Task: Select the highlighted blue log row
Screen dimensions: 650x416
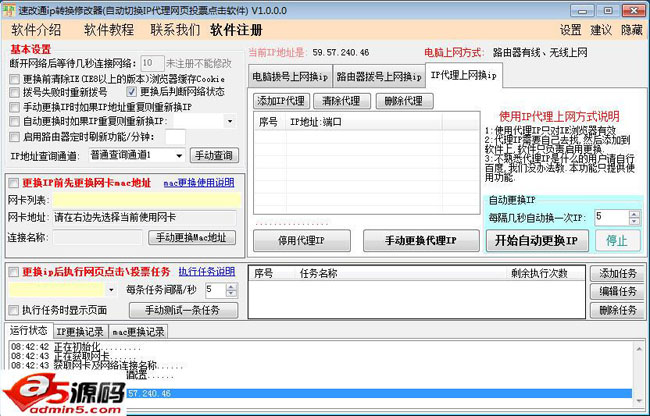Action: coord(379,393)
